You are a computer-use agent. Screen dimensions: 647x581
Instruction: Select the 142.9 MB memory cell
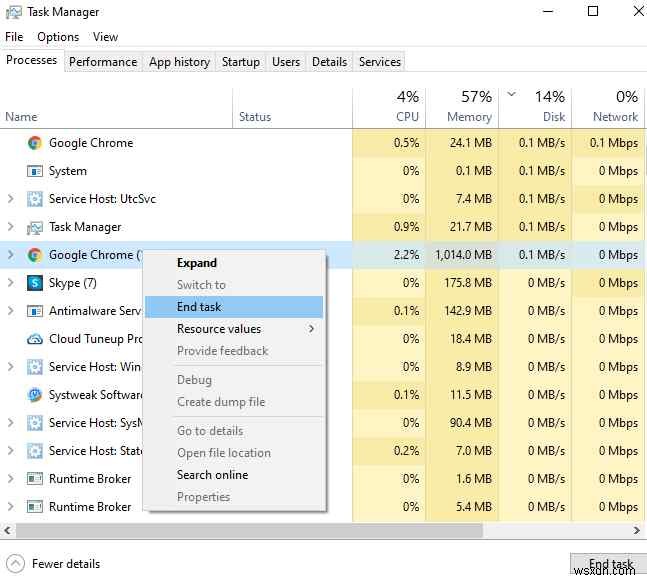point(462,311)
